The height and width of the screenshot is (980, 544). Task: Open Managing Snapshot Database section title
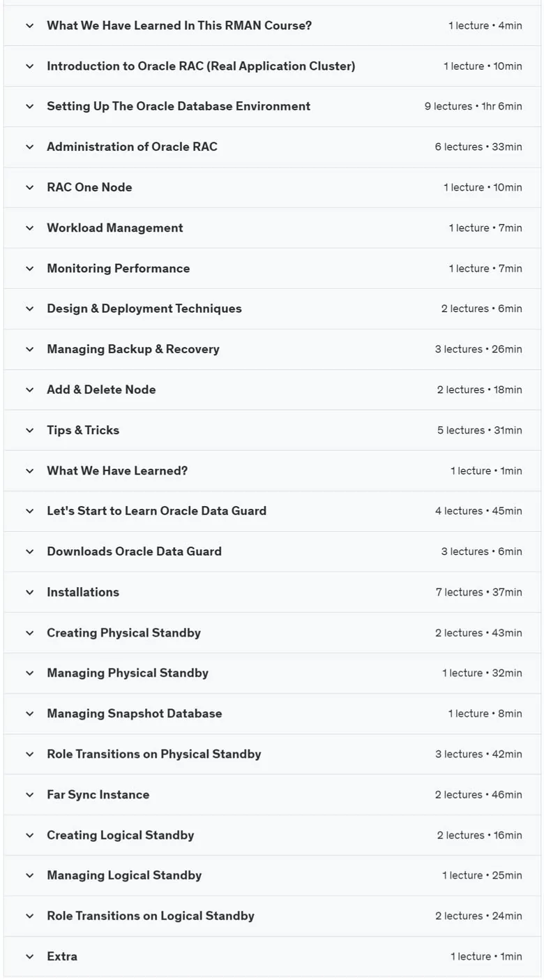point(135,713)
